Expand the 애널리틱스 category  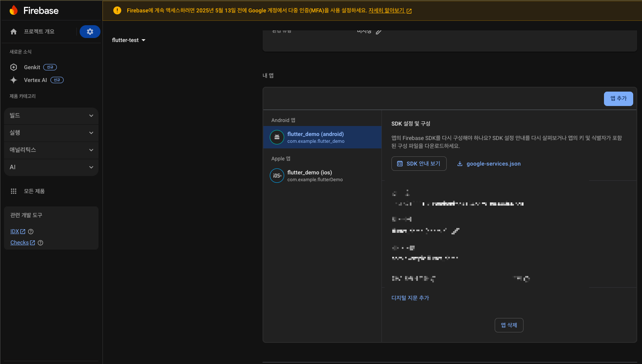point(51,150)
